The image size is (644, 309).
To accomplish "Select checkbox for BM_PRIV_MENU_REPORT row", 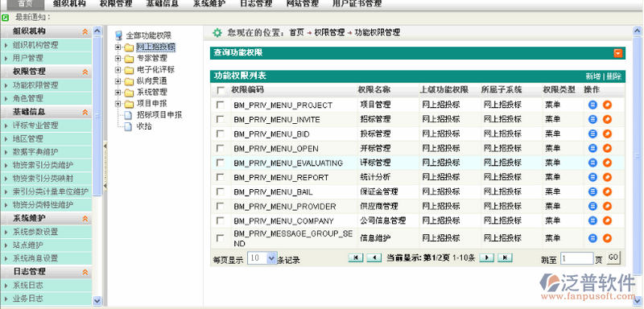I will point(221,177).
